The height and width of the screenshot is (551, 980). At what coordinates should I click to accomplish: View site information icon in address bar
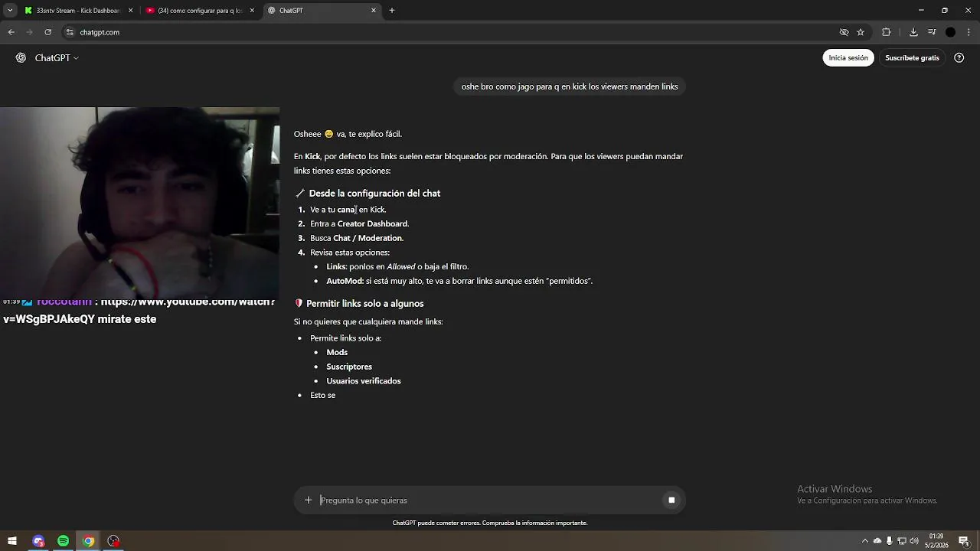[70, 32]
